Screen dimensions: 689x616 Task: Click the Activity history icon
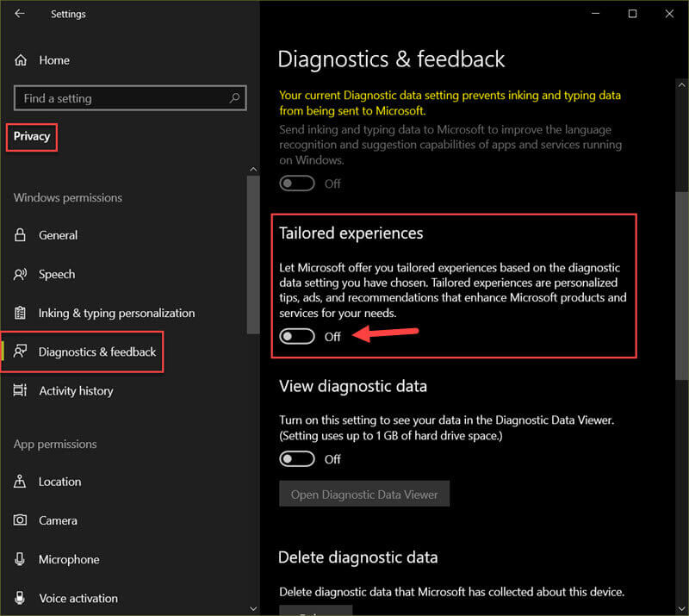point(20,390)
